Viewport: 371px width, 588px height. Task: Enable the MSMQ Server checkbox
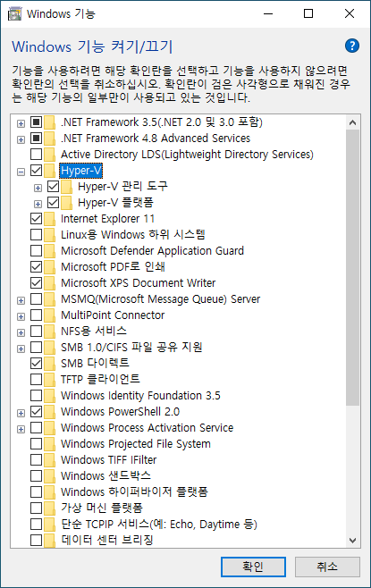pos(36,298)
